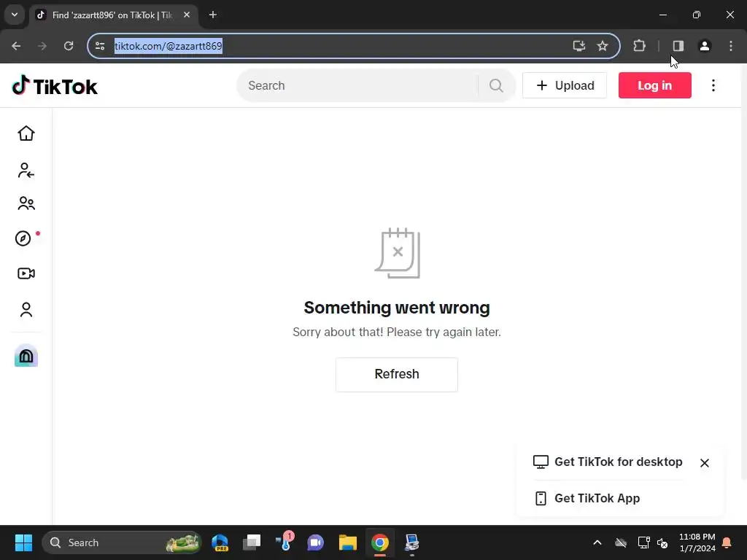This screenshot has height=560, width=747.
Task: Click the Log in button
Action: 654,86
